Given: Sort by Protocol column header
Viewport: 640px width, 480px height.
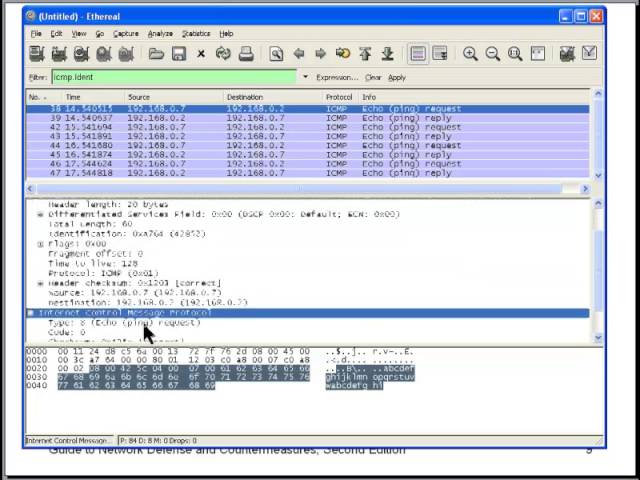Looking at the screenshot, I should [339, 97].
